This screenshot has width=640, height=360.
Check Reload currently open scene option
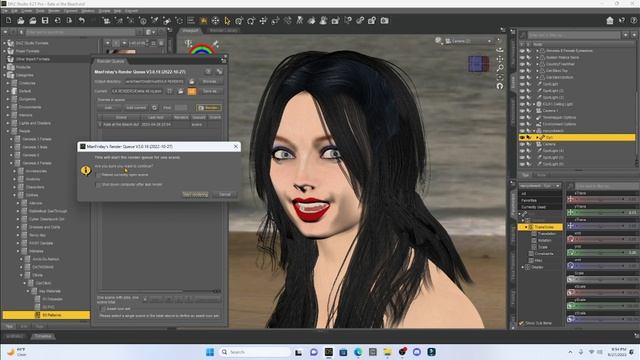tap(98, 175)
